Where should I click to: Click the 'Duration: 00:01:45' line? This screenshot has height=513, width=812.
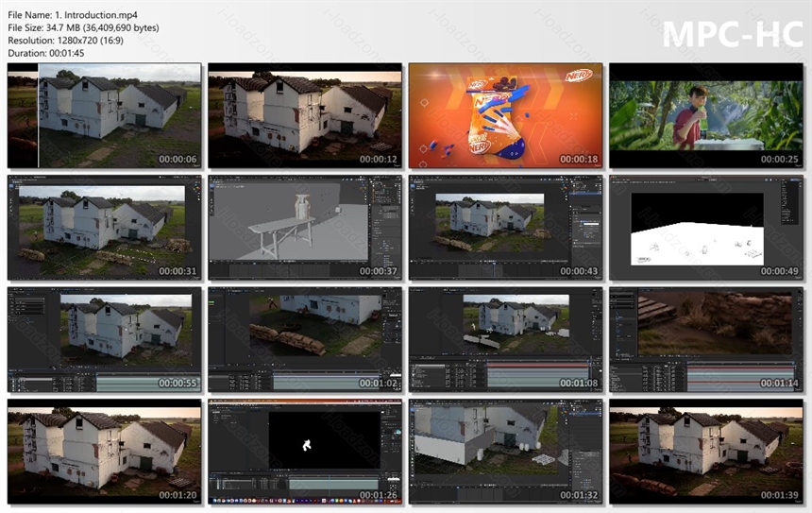(46, 53)
